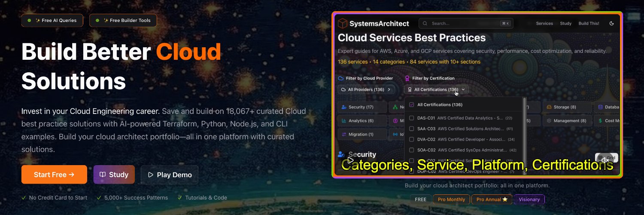644x215 pixels.
Task: Select the FREE plan badge
Action: tap(421, 200)
